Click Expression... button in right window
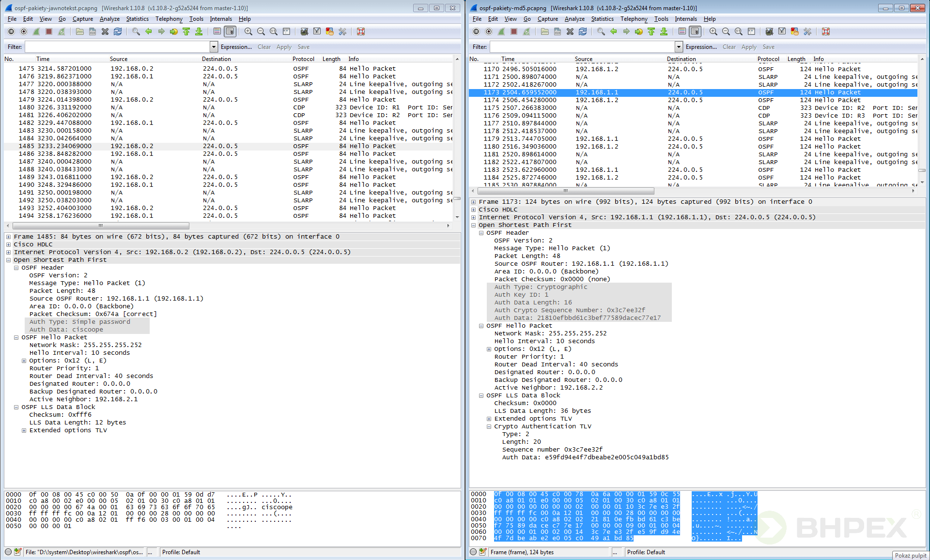 pos(701,47)
